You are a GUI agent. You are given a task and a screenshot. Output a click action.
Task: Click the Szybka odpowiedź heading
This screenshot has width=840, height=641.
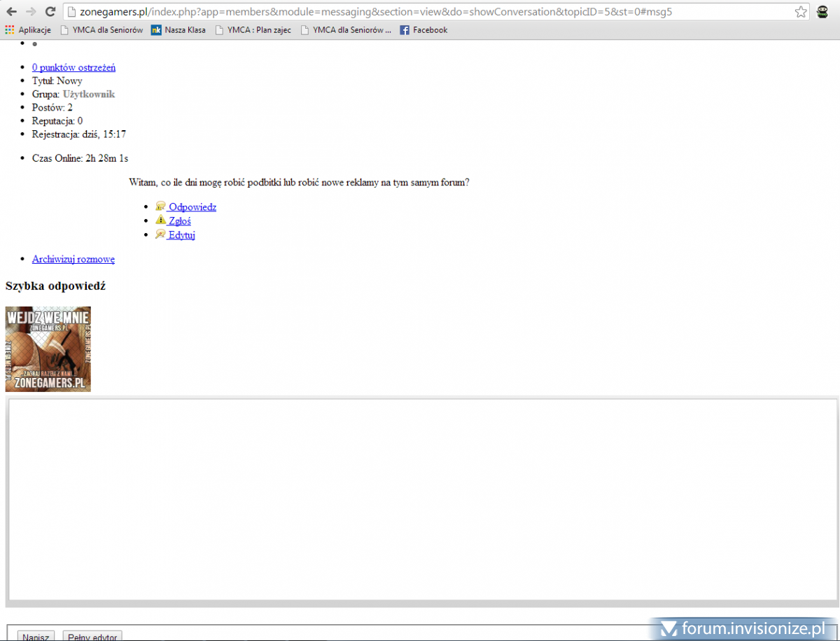point(55,286)
